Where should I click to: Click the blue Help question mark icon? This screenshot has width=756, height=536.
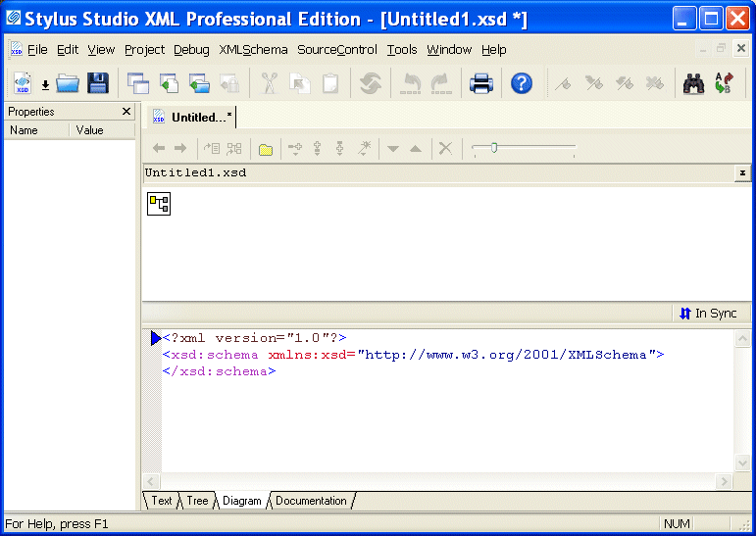[522, 84]
